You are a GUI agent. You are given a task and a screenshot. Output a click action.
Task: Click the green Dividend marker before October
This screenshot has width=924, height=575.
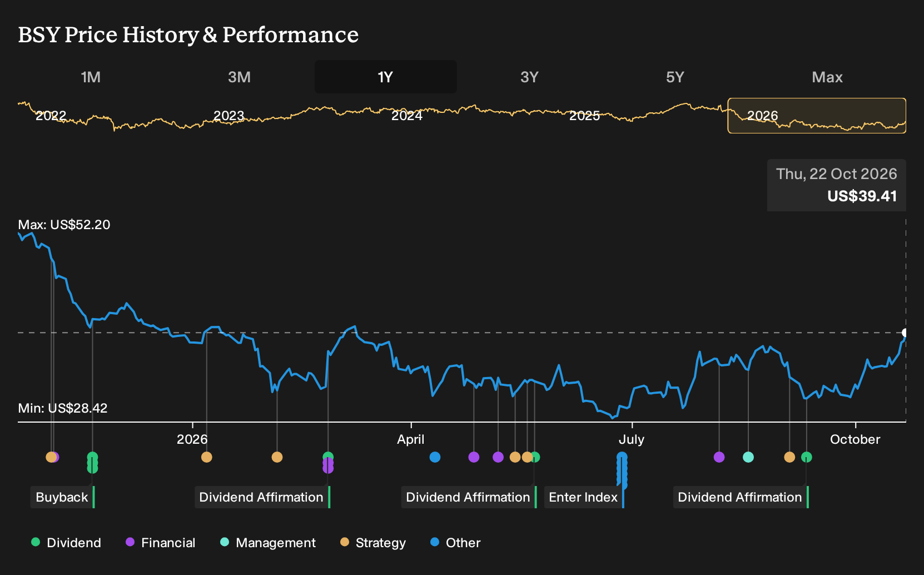coord(807,457)
